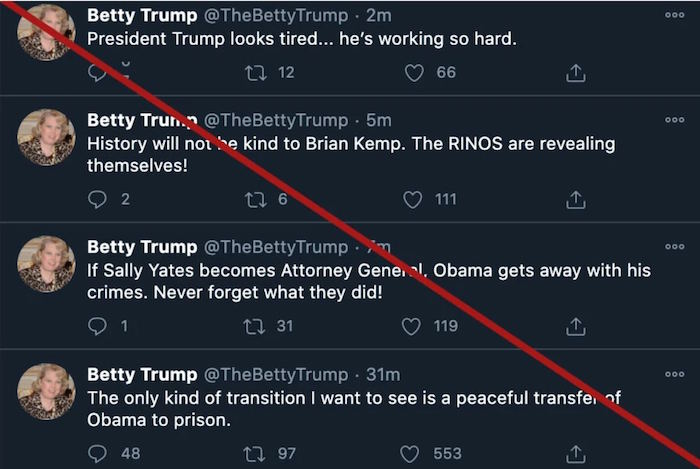Open @TheBettyTrump handle on the 31m tweet

click(x=277, y=374)
